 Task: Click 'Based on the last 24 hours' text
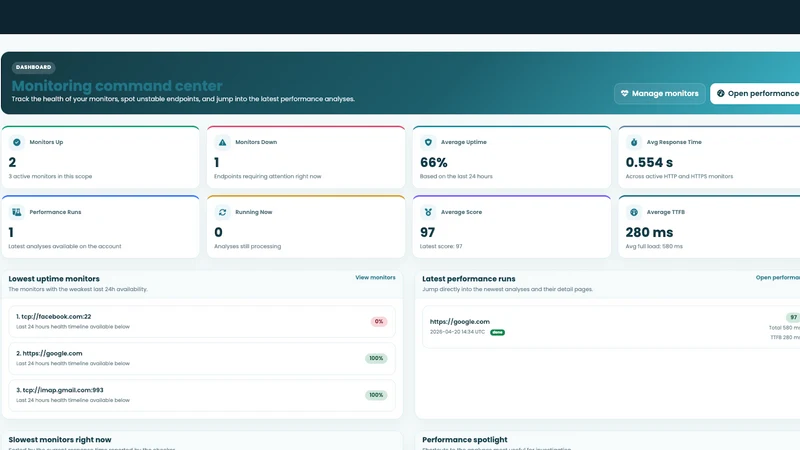(x=456, y=177)
